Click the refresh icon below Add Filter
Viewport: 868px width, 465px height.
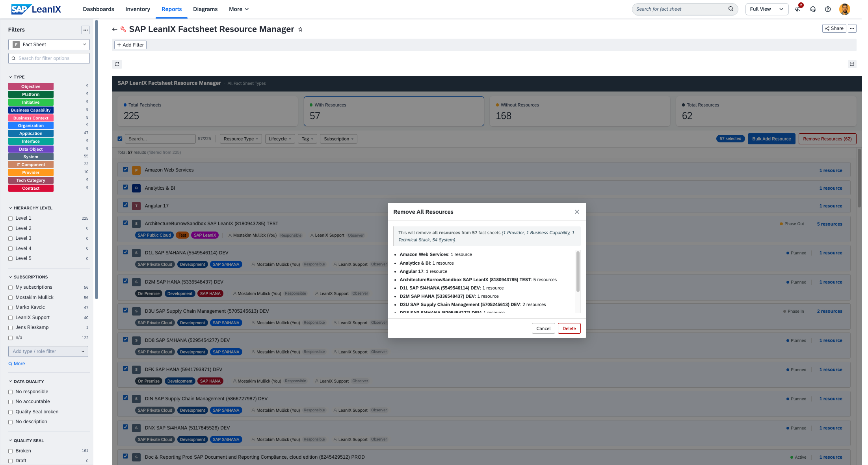118,64
